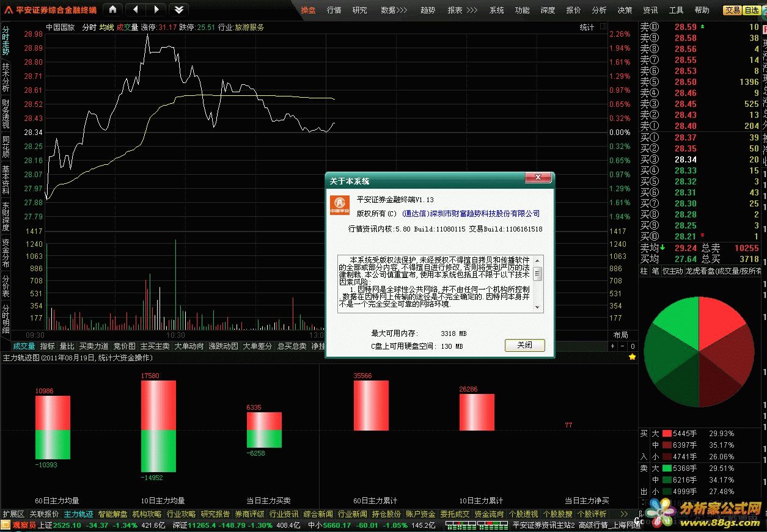This screenshot has width=767, height=532.
Task: Select the 财务透视 side tab
Action: (6, 114)
